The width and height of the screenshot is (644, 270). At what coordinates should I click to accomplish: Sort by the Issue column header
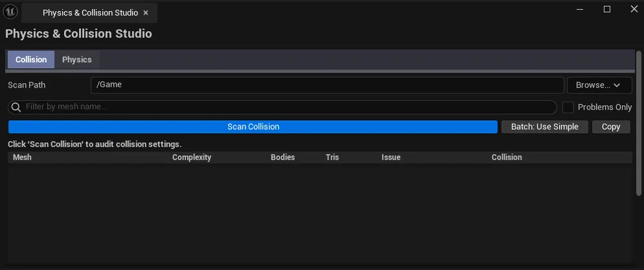391,157
